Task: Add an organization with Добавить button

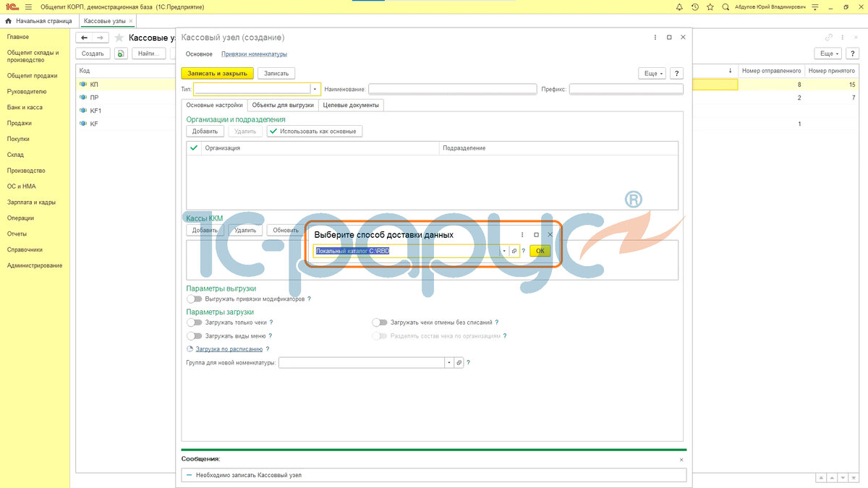Action: [205, 131]
